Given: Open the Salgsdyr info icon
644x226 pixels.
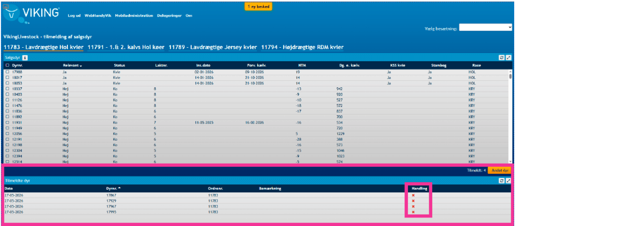Looking at the screenshot, I should click(25, 58).
